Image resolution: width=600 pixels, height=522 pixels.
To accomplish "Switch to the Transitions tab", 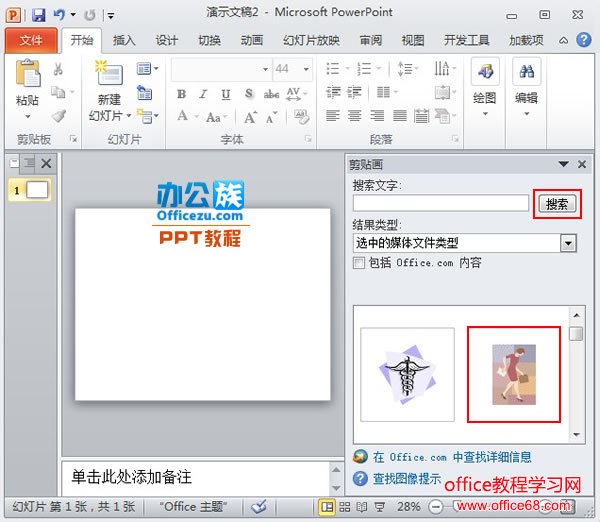I will click(x=209, y=40).
